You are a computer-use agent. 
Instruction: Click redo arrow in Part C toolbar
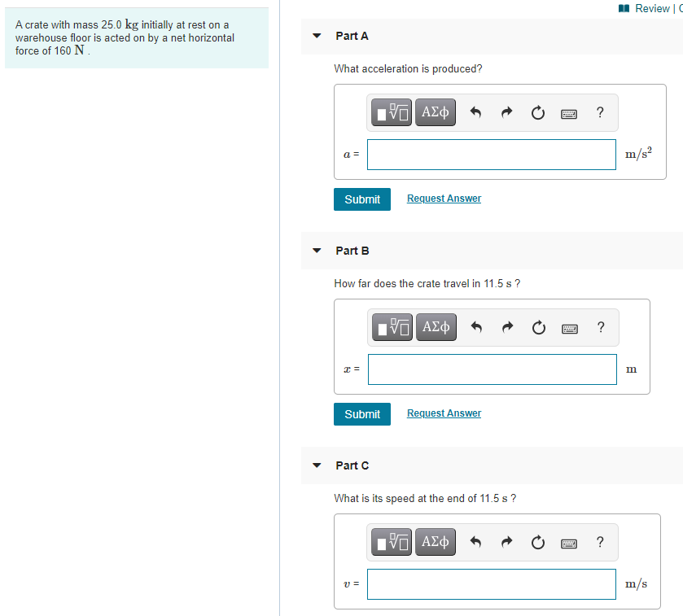[506, 543]
